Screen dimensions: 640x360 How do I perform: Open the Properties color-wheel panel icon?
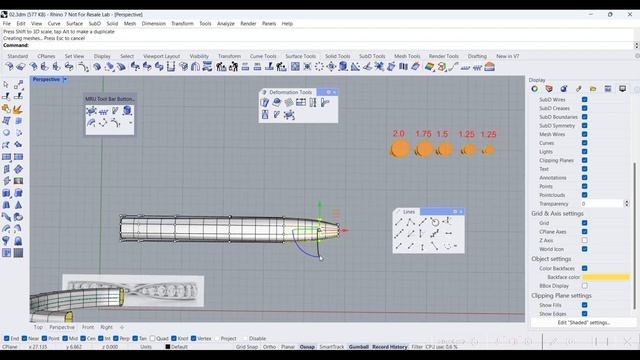click(535, 89)
